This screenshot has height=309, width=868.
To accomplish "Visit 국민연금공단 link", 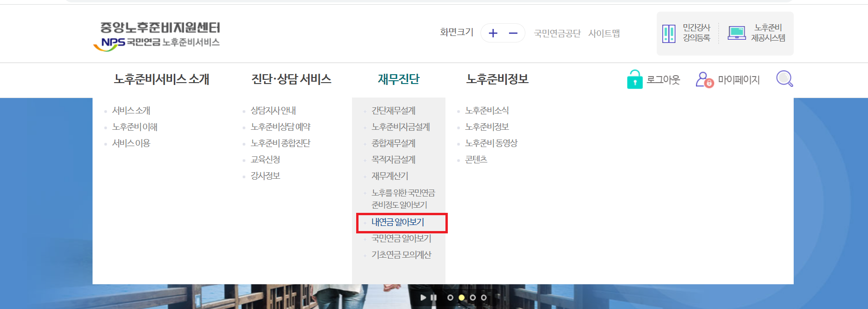I will tap(557, 34).
